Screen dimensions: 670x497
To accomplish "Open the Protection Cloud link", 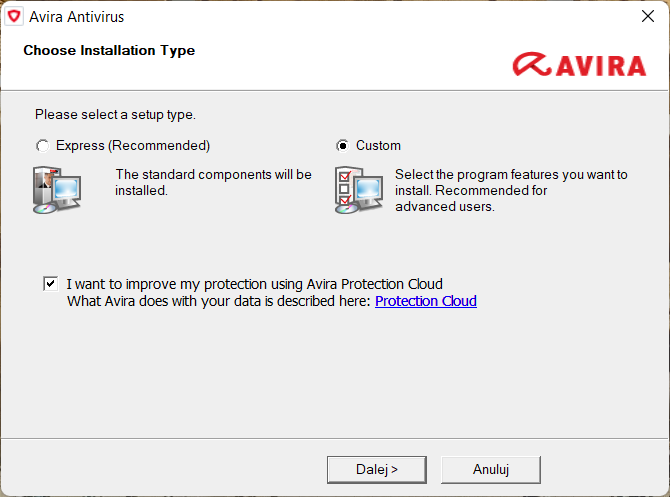I will (425, 301).
